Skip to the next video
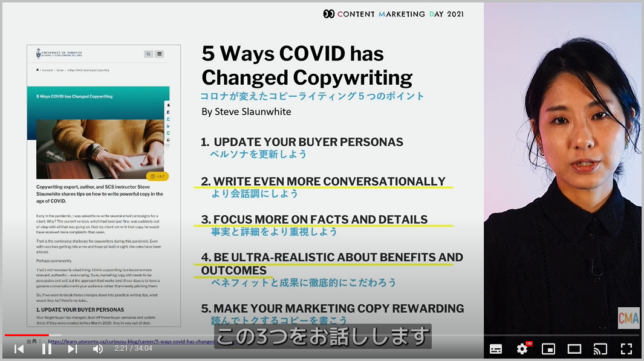This screenshot has height=361, width=644. pos(72,348)
